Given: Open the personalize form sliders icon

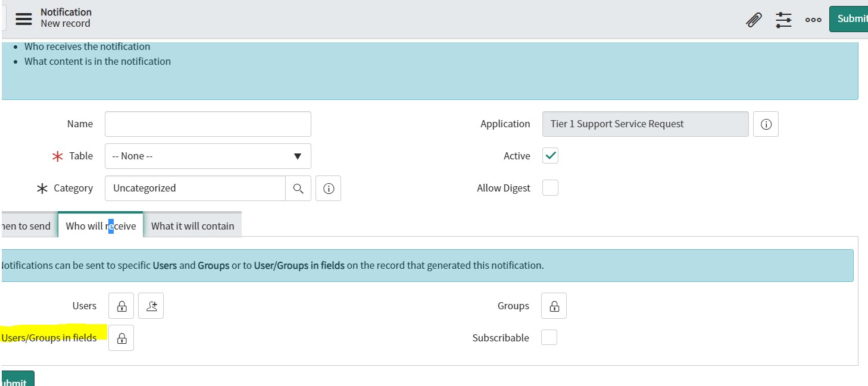Looking at the screenshot, I should tap(783, 20).
